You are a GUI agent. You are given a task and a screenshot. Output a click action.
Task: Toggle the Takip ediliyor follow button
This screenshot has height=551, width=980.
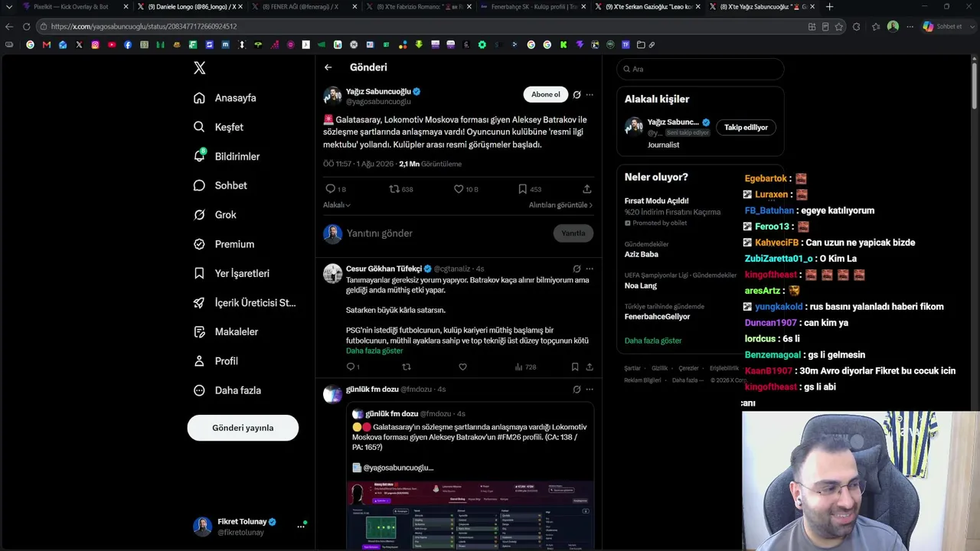[x=746, y=127]
